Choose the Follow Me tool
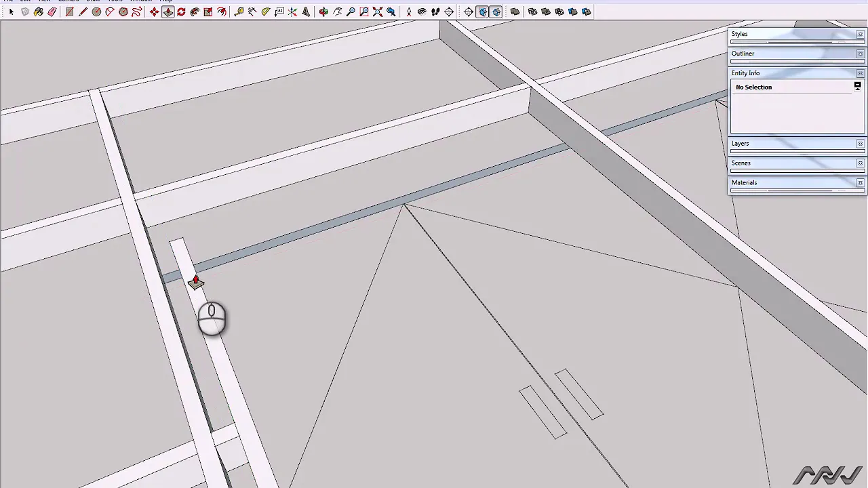The height and width of the screenshot is (488, 868). pos(195,12)
